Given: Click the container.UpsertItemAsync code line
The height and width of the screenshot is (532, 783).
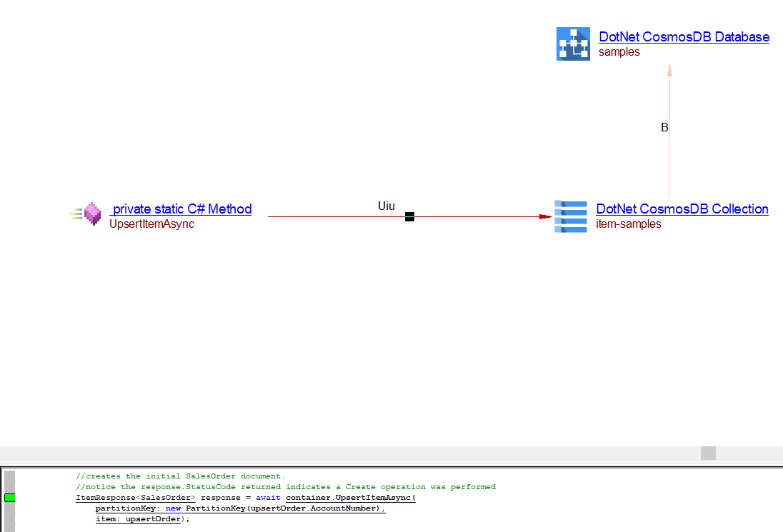Looking at the screenshot, I should click(x=245, y=498).
